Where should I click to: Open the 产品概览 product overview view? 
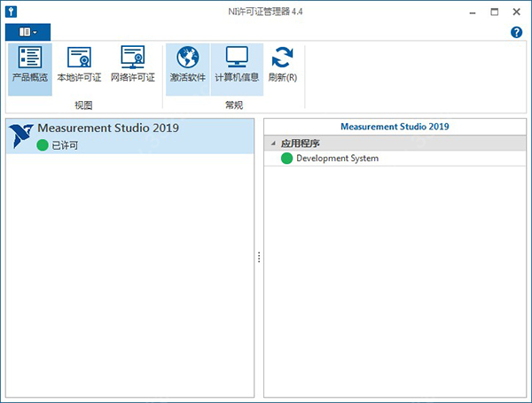tap(30, 69)
